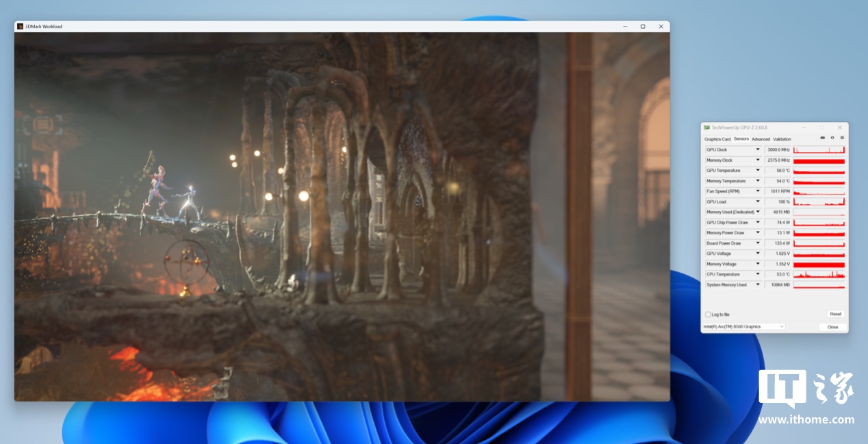
Task: Switch to the Advanced tab
Action: click(761, 139)
